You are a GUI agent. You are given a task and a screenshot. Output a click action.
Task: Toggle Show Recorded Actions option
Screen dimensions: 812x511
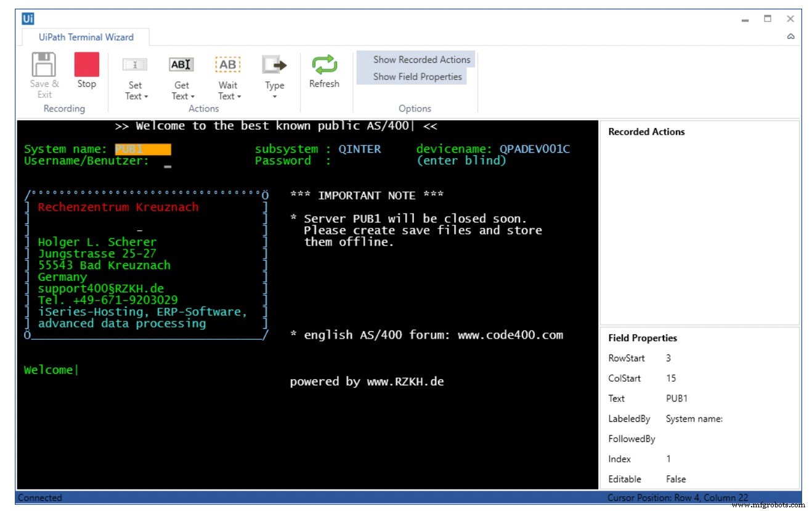421,60
